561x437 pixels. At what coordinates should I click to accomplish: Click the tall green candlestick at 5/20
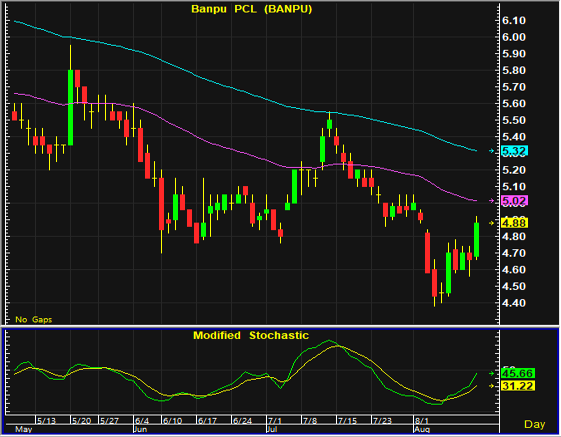pos(70,107)
